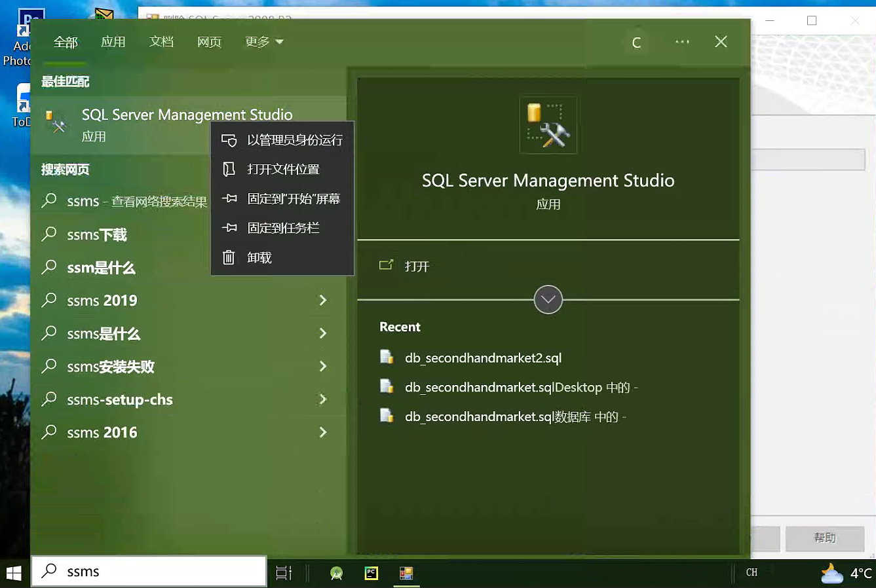Click the taskbar search box containing ssms
The image size is (876, 588).
click(149, 572)
